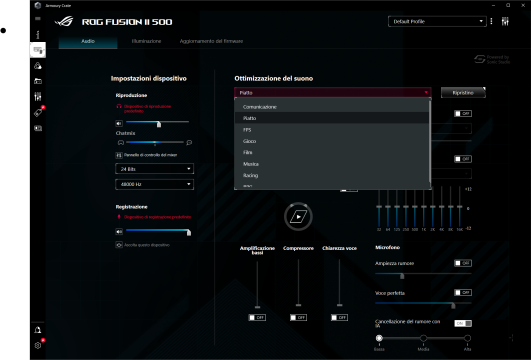Click the Chatmix chat bubble icon
Image resolution: width=531 pixels, height=360 pixels.
[x=189, y=143]
